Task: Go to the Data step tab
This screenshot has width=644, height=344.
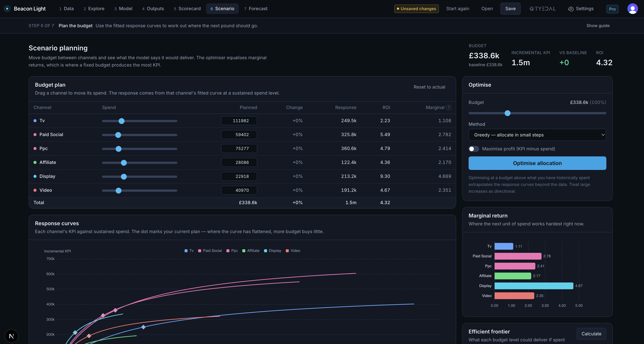Action: pyautogui.click(x=66, y=9)
